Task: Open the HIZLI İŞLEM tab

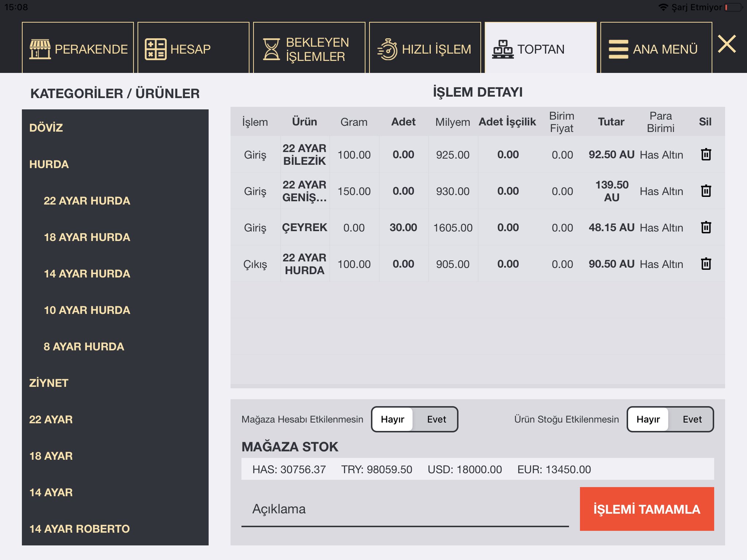Action: coord(425,48)
